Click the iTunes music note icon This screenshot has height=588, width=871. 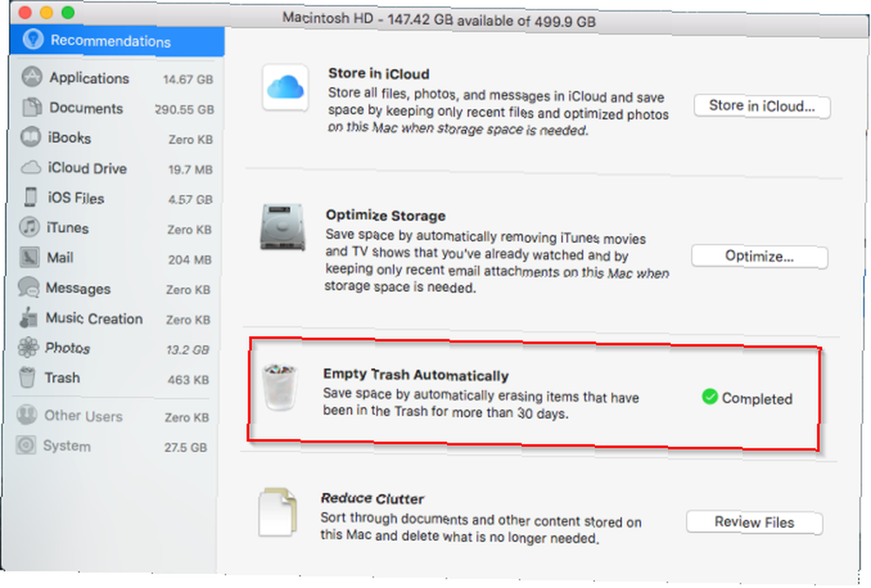[30, 226]
